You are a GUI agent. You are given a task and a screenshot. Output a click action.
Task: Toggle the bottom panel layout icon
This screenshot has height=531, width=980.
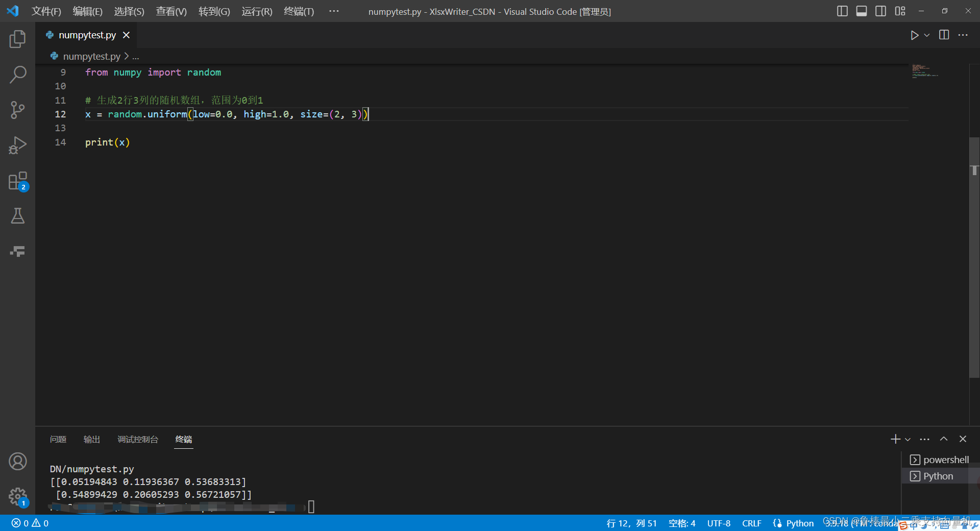(x=862, y=11)
